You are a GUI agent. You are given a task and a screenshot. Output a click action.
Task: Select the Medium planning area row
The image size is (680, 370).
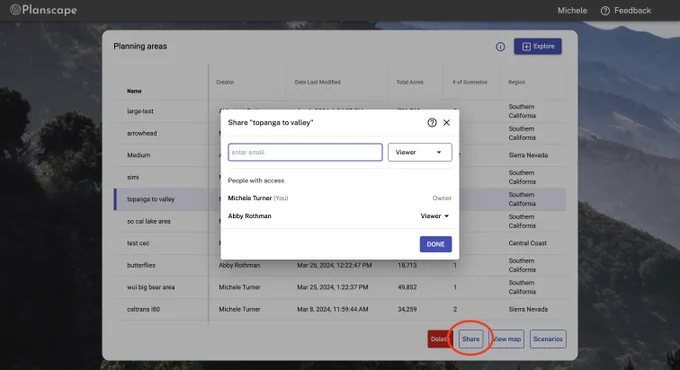coord(340,155)
